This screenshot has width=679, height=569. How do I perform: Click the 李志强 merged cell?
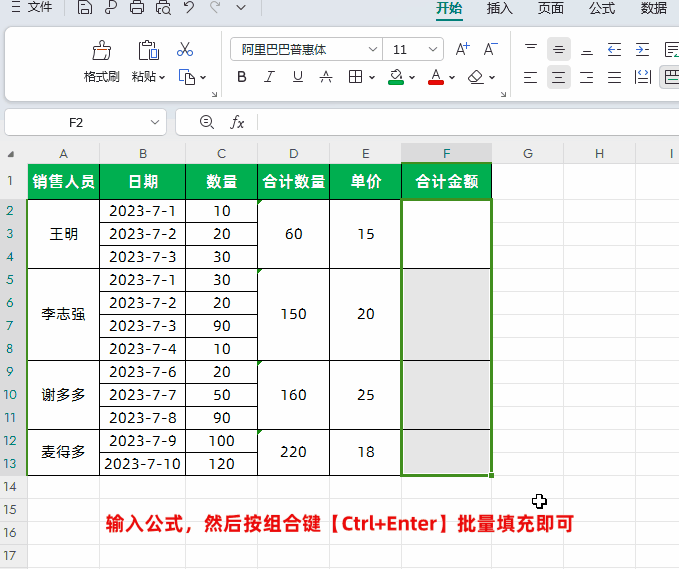pyautogui.click(x=64, y=314)
